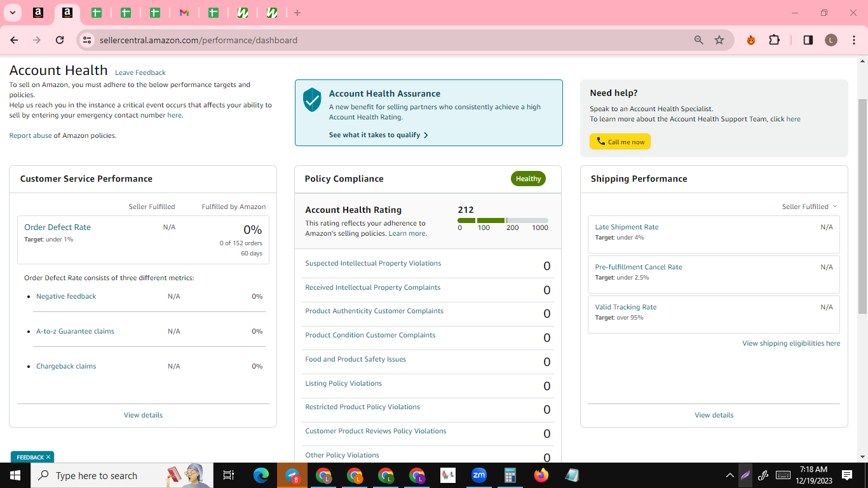The image size is (868, 488).
Task: Click the phone icon on Call me now
Action: click(601, 142)
